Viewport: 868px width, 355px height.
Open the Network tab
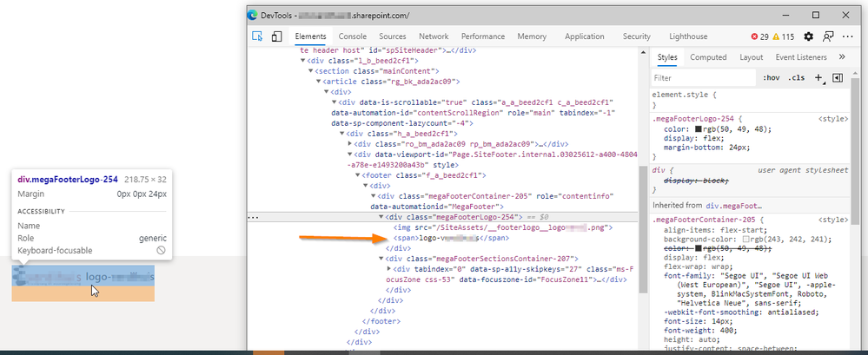434,36
